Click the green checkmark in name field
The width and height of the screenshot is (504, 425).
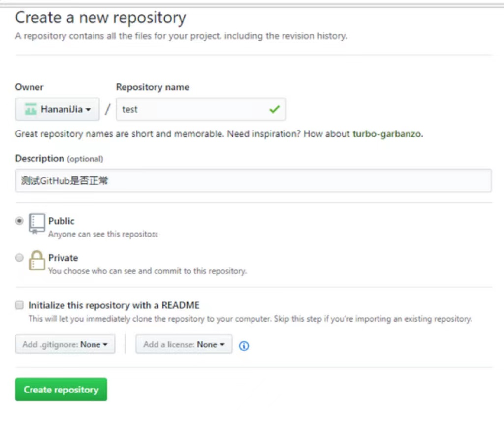pyautogui.click(x=274, y=109)
